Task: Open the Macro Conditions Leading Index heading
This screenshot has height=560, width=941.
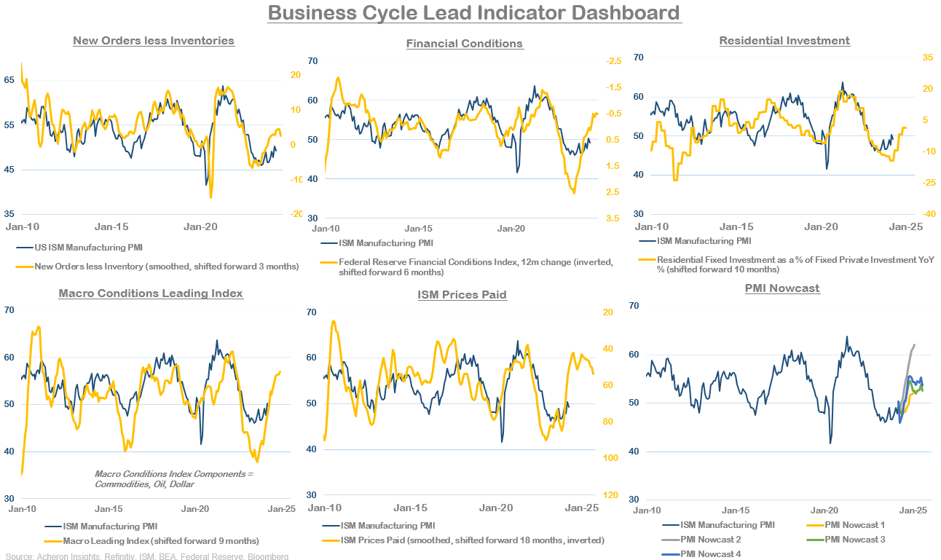Action: [x=151, y=293]
